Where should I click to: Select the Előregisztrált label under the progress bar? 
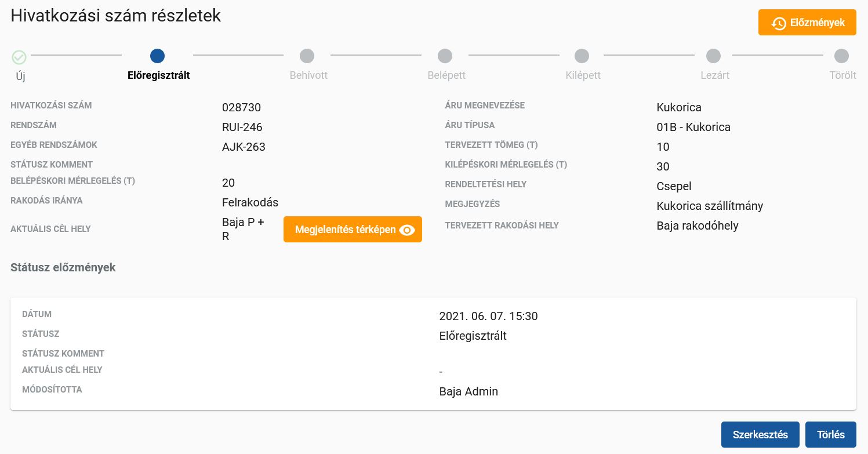click(158, 75)
